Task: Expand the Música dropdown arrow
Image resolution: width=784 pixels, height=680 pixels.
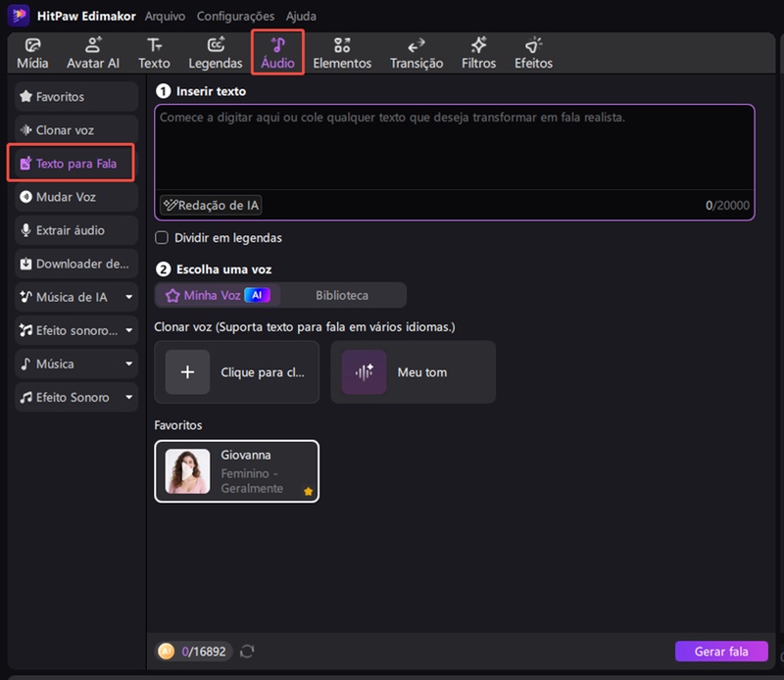Action: [x=129, y=364]
